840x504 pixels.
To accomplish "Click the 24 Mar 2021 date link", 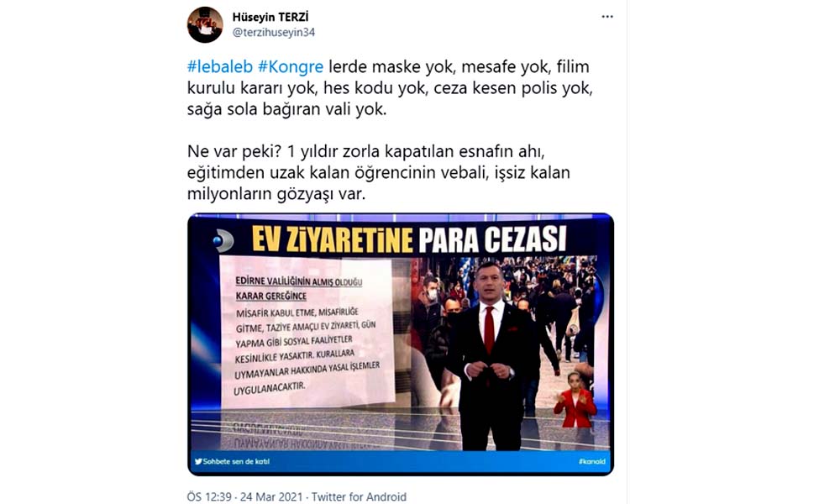I will click(x=271, y=496).
